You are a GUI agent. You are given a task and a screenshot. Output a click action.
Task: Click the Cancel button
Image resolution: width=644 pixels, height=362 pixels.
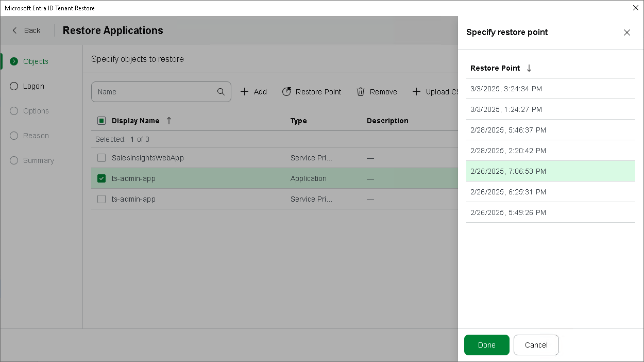(536, 345)
